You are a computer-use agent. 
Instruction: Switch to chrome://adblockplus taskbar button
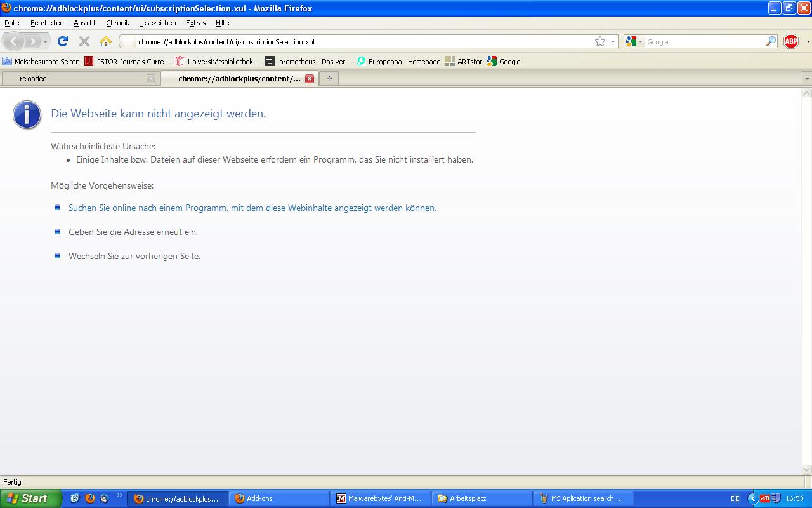pyautogui.click(x=178, y=498)
